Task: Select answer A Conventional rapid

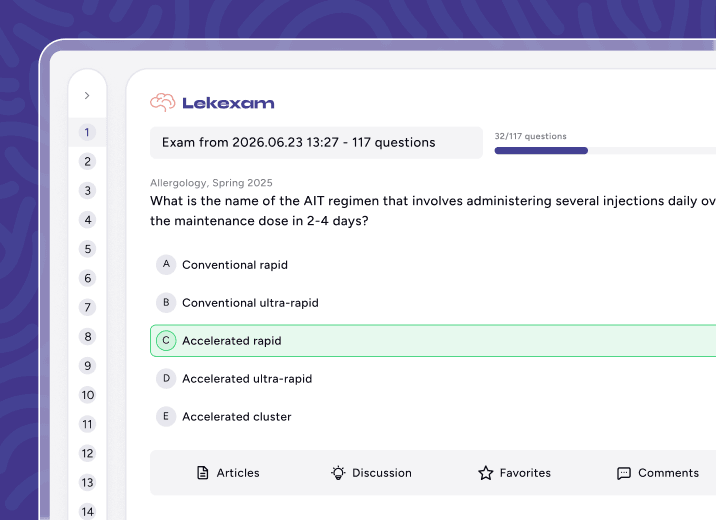Action: (x=433, y=265)
